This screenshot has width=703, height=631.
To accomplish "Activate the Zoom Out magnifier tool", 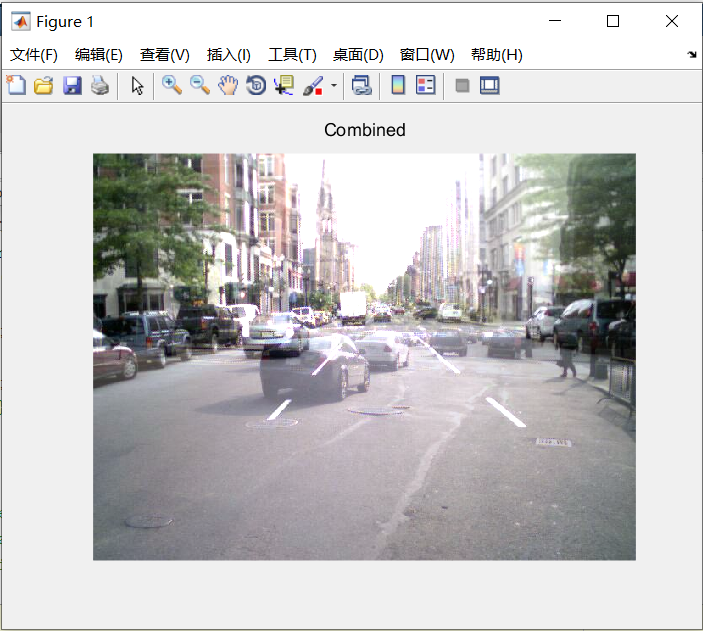I will tap(200, 85).
